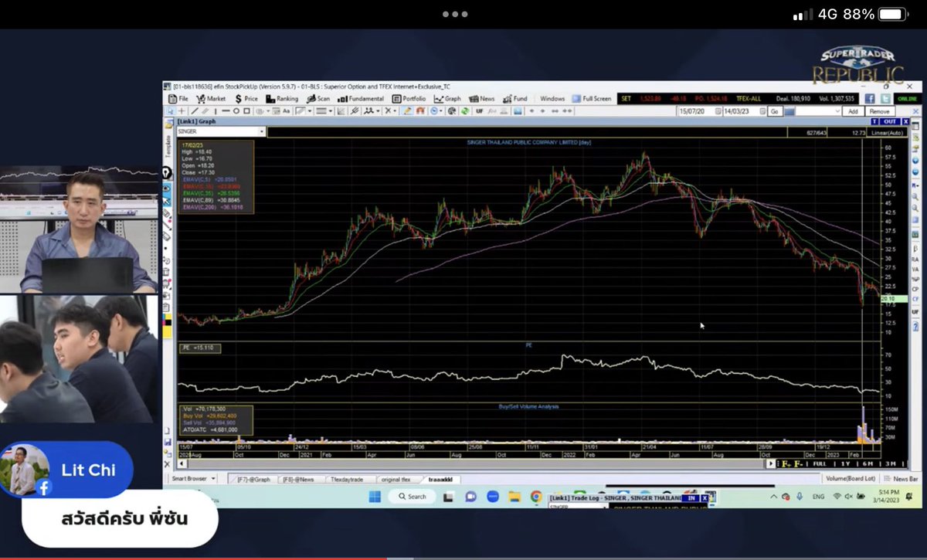Click the Add button

852,111
